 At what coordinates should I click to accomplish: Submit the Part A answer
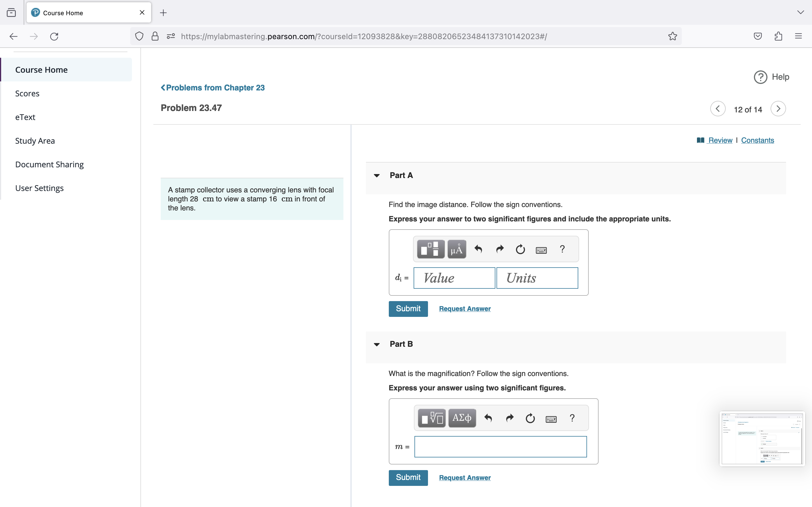pyautogui.click(x=408, y=308)
